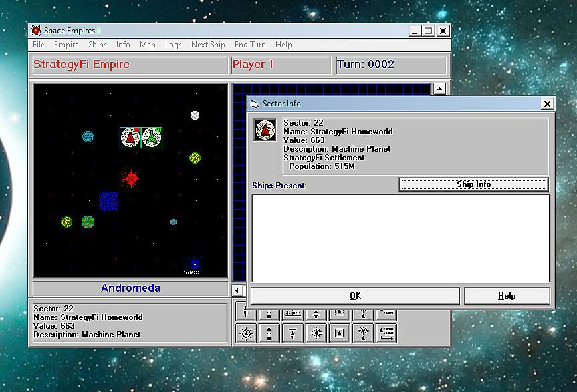Click the small pinkish-blue planet on the map
This screenshot has height=392, width=577.
coord(173,222)
